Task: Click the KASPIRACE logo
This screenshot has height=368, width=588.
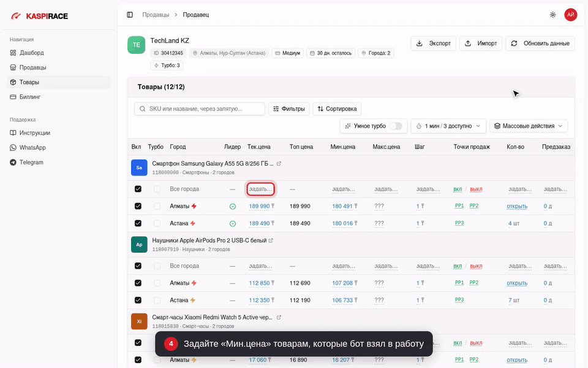Action: point(40,16)
